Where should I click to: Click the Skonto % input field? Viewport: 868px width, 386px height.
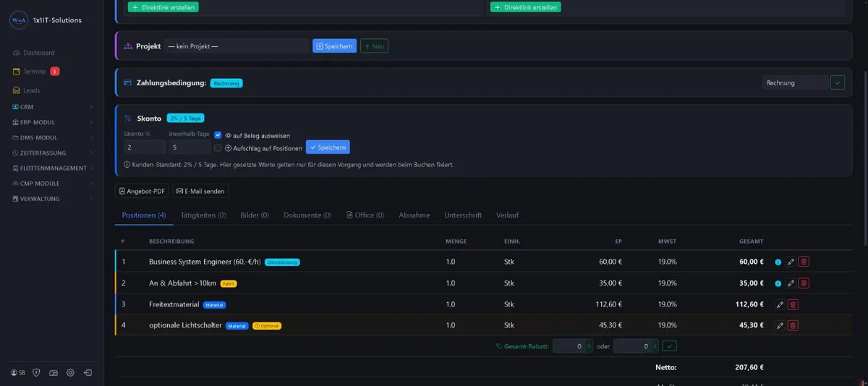(144, 147)
